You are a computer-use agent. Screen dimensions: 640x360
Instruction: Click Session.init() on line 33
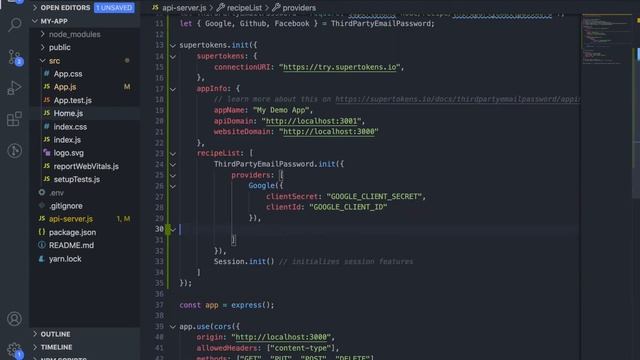244,261
